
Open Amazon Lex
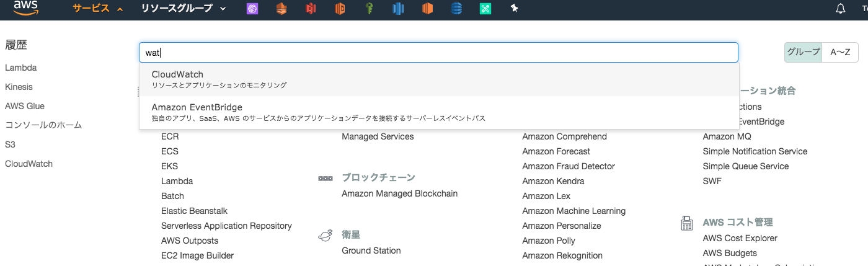546,196
